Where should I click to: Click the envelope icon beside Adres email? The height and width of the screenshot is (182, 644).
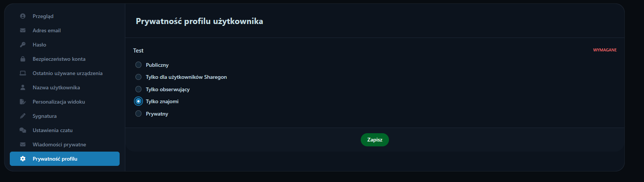coord(23,30)
